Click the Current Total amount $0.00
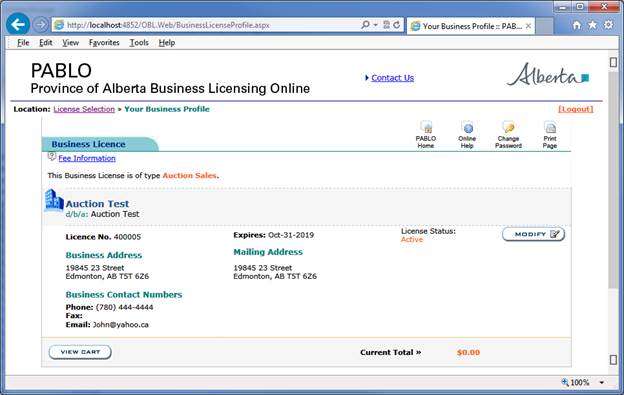 pos(468,352)
